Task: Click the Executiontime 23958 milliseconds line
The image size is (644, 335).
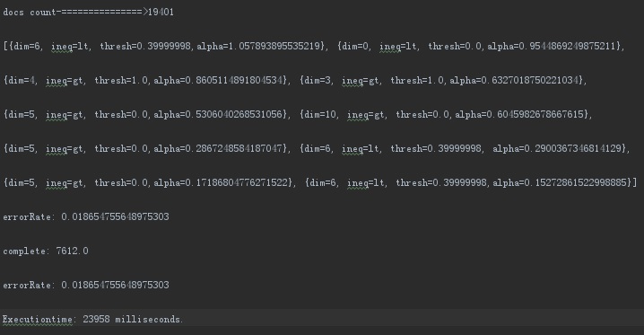Action: point(92,319)
